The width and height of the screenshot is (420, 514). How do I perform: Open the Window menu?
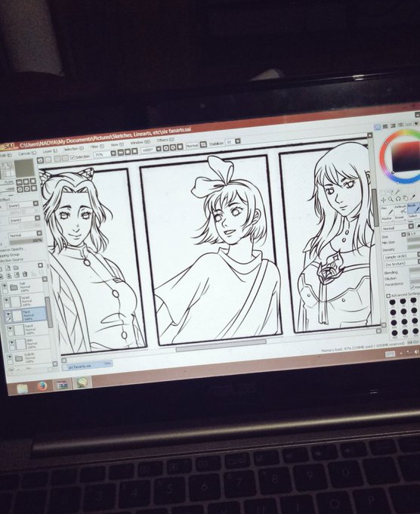pos(141,143)
